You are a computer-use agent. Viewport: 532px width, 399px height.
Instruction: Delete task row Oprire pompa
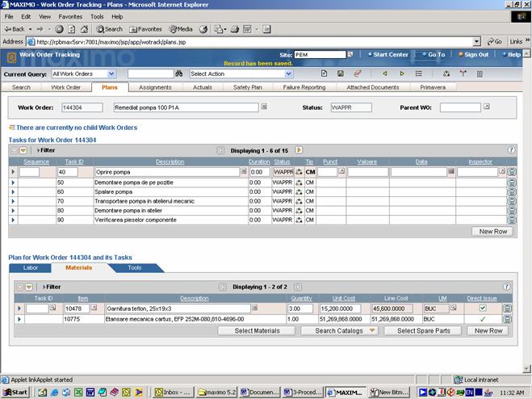click(x=512, y=172)
